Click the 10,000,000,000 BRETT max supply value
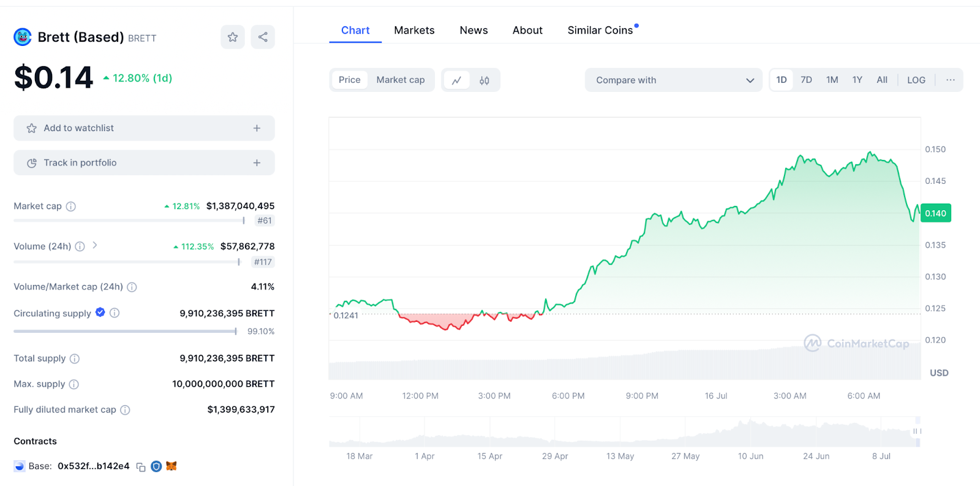The width and height of the screenshot is (980, 486). [224, 384]
